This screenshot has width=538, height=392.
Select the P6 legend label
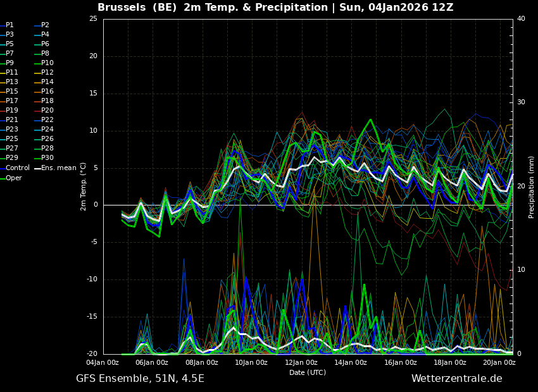point(46,44)
